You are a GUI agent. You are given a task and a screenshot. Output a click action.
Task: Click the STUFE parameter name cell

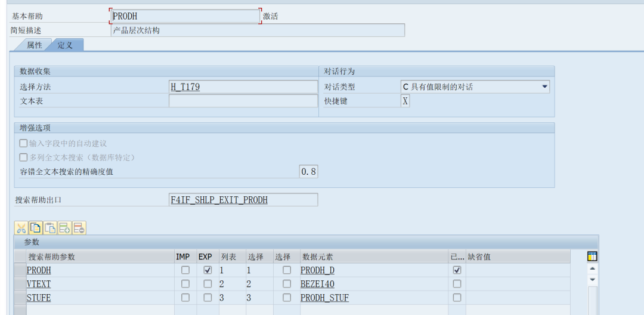coord(100,297)
